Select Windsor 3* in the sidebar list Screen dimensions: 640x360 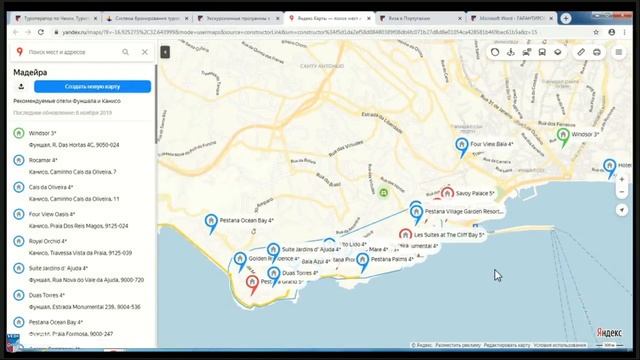click(x=82, y=139)
